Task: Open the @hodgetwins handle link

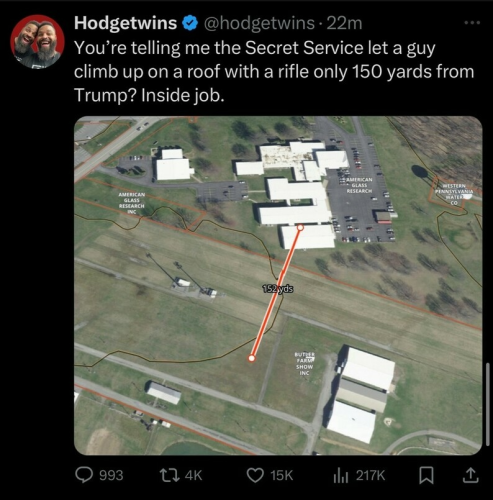Action: coord(259,23)
